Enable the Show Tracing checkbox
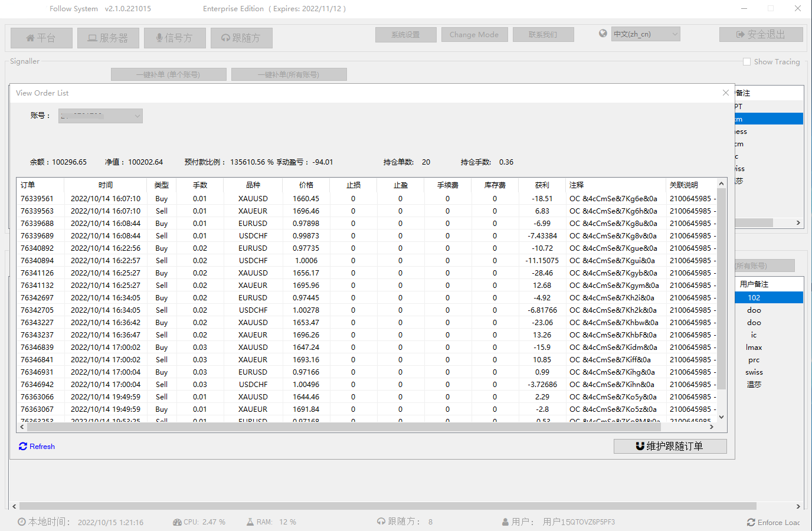The width and height of the screenshot is (812, 531). pos(746,61)
